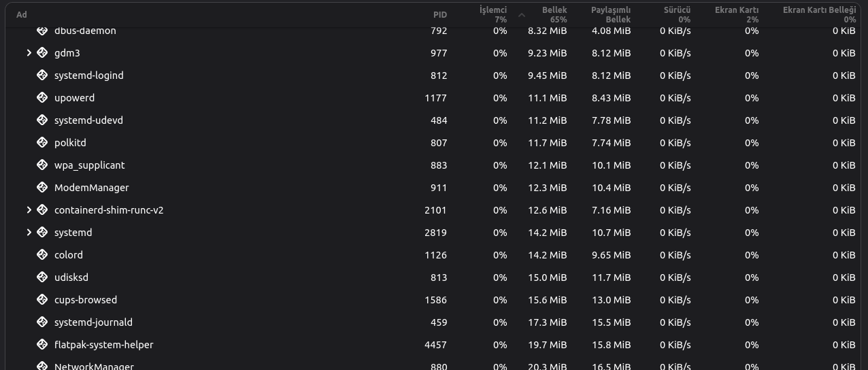Sort by the Ekran Kartı Belleği column

click(x=818, y=14)
